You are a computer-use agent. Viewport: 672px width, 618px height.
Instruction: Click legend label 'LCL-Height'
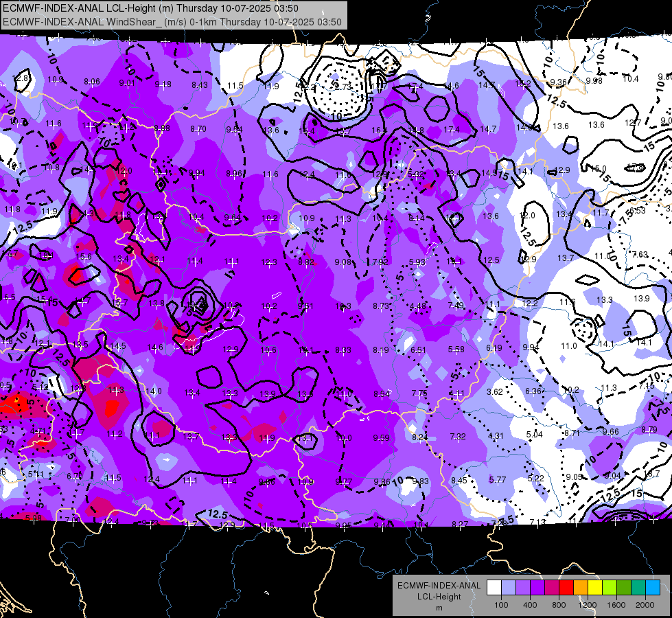coord(439,597)
